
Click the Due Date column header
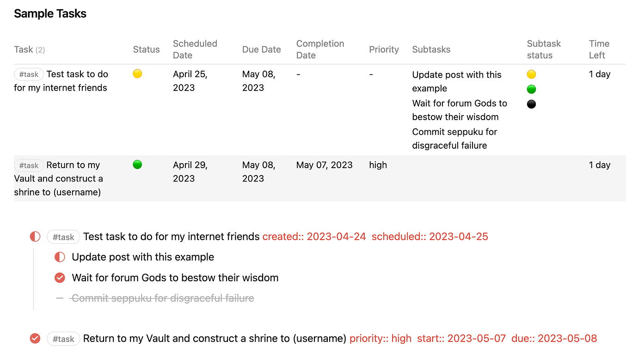click(261, 49)
